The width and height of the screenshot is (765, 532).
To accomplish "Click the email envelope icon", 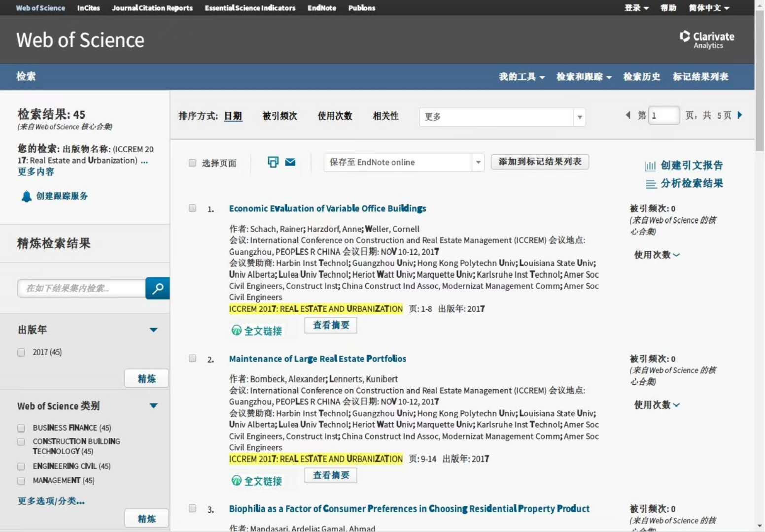I will click(x=290, y=162).
